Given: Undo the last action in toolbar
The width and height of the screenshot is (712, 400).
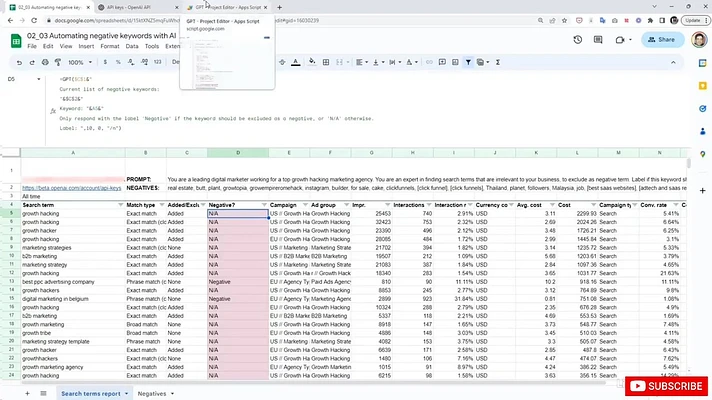Looking at the screenshot, I should 19,62.
